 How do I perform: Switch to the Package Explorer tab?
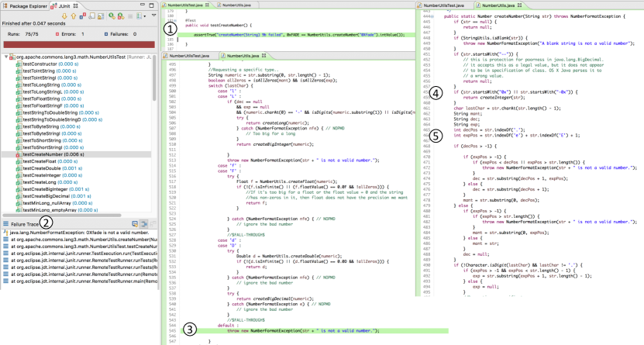tap(29, 5)
